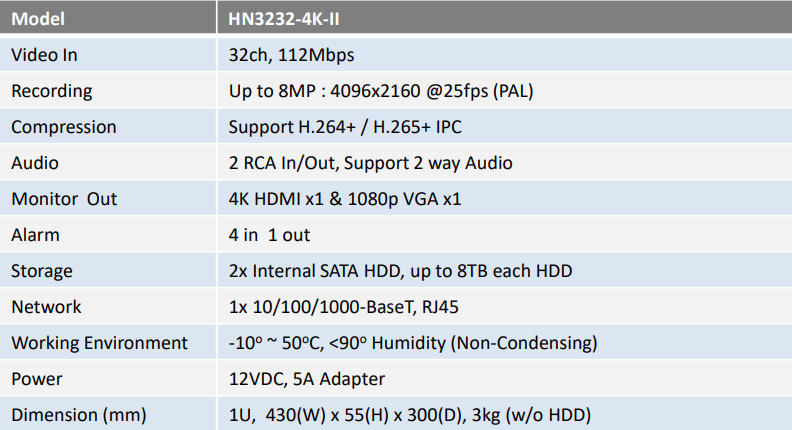Select the HN3232-4K-II model name
This screenshot has width=792, height=430.
pos(283,19)
